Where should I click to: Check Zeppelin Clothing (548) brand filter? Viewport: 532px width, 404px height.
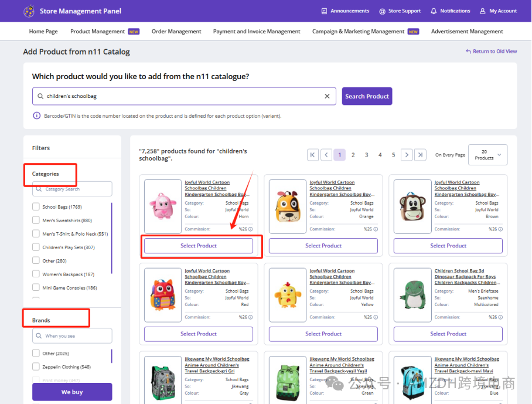click(x=36, y=366)
